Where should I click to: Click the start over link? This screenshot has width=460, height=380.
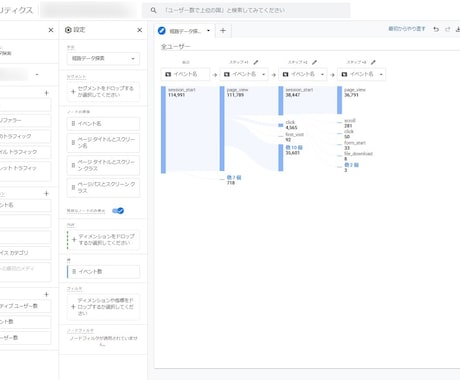407,29
